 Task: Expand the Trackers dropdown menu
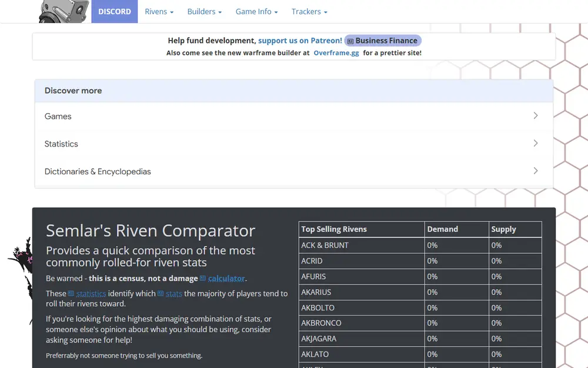click(309, 12)
